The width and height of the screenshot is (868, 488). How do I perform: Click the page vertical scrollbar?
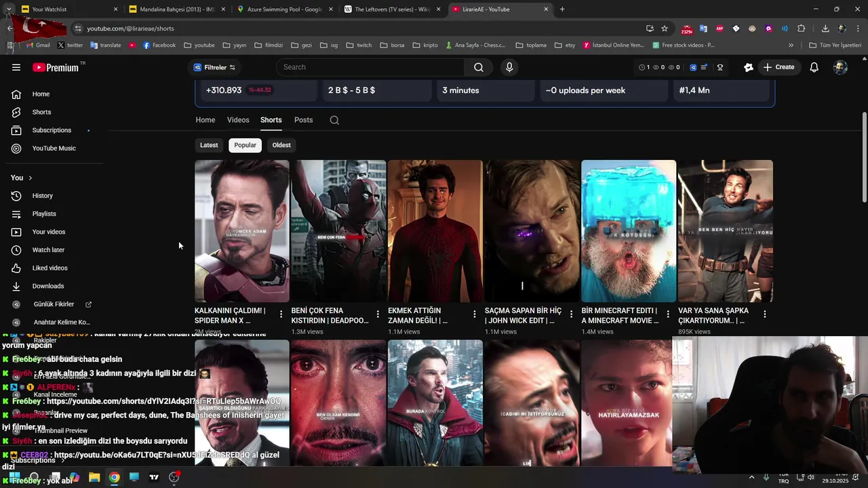pos(864,157)
